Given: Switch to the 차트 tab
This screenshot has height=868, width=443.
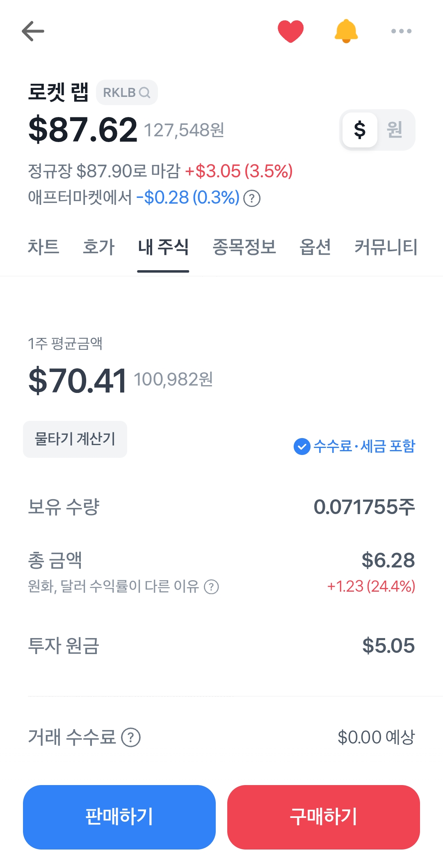Looking at the screenshot, I should tap(43, 247).
